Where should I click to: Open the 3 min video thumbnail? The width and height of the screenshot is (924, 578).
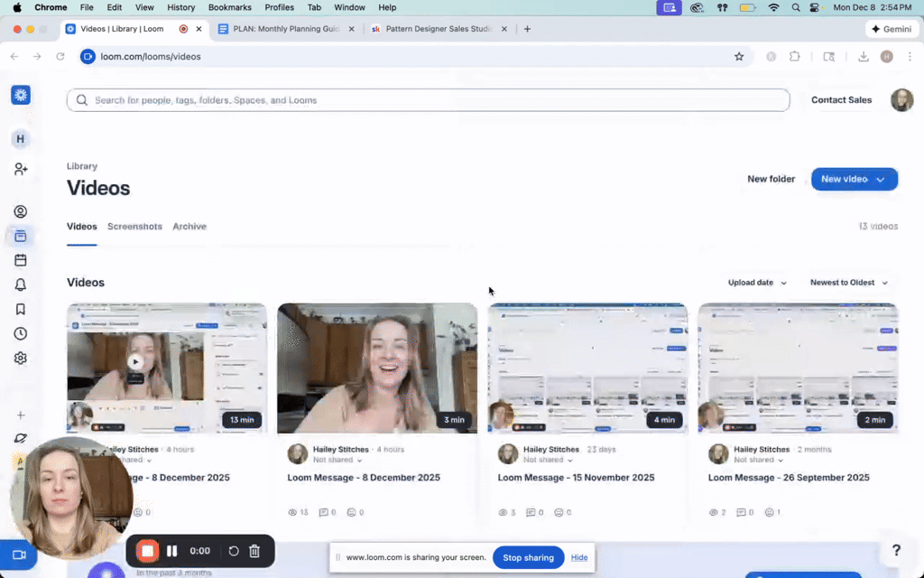point(377,368)
